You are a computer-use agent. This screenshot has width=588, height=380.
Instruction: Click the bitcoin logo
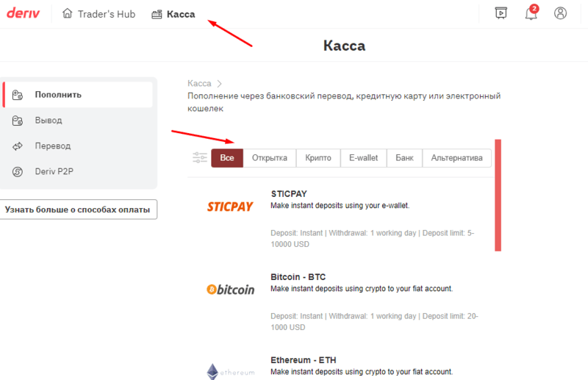pos(231,290)
